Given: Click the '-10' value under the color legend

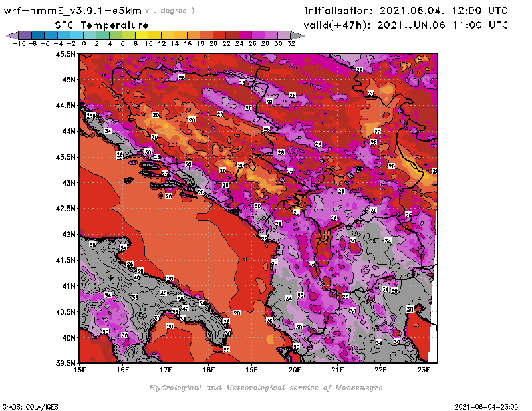Looking at the screenshot, I should [19, 43].
